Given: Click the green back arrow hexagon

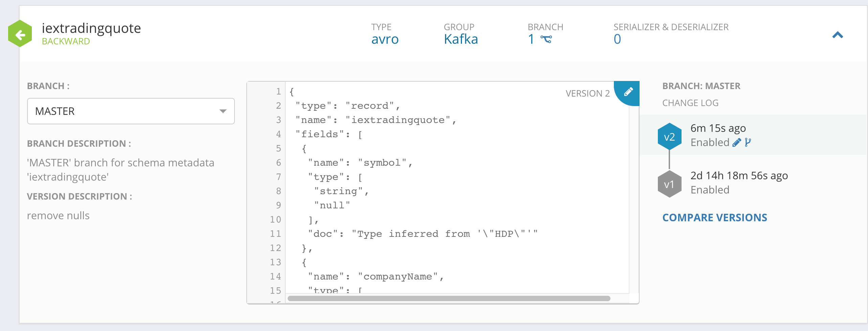Looking at the screenshot, I should tap(20, 34).
